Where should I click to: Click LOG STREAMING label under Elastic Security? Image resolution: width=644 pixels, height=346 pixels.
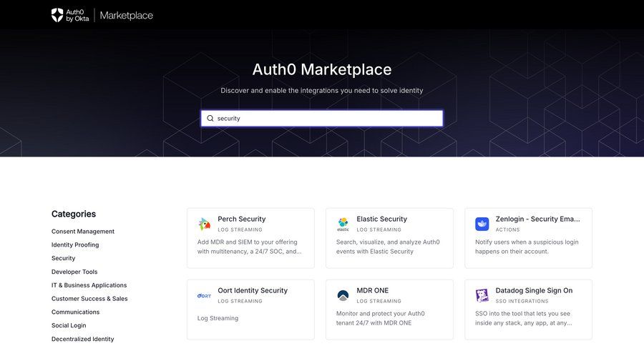click(x=379, y=230)
